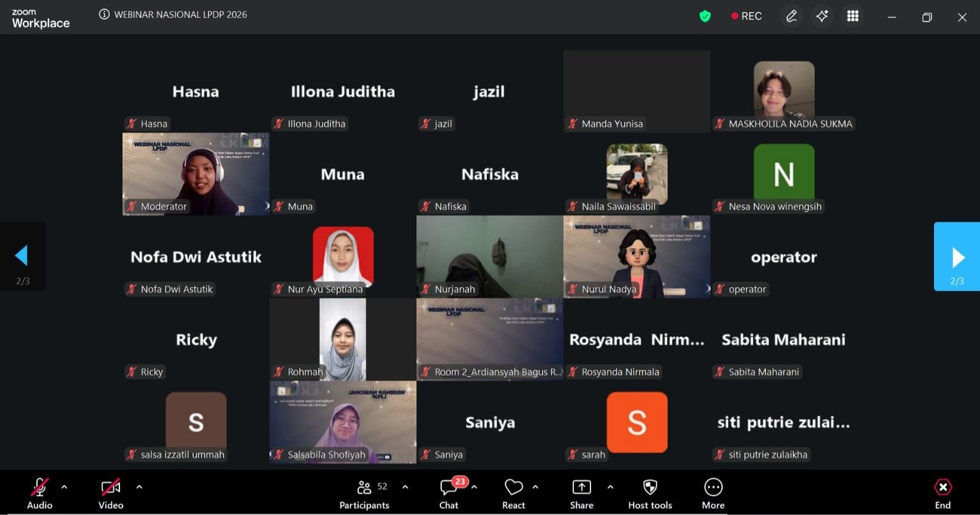
Task: Click the REC recording indicator
Action: 747,16
